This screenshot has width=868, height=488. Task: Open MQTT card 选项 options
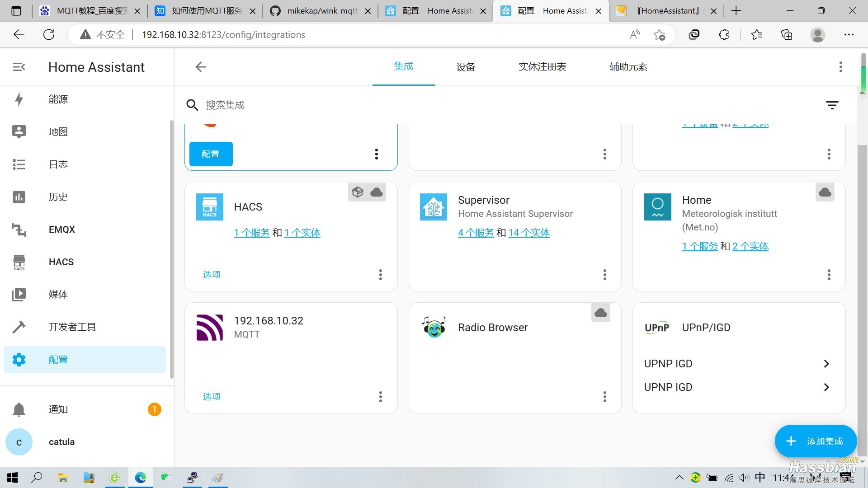pos(212,397)
